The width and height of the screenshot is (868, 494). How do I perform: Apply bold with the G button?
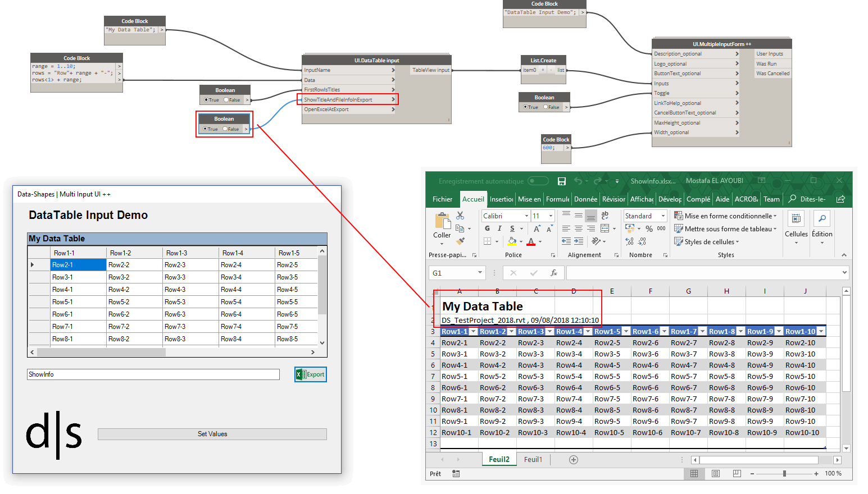pyautogui.click(x=487, y=228)
